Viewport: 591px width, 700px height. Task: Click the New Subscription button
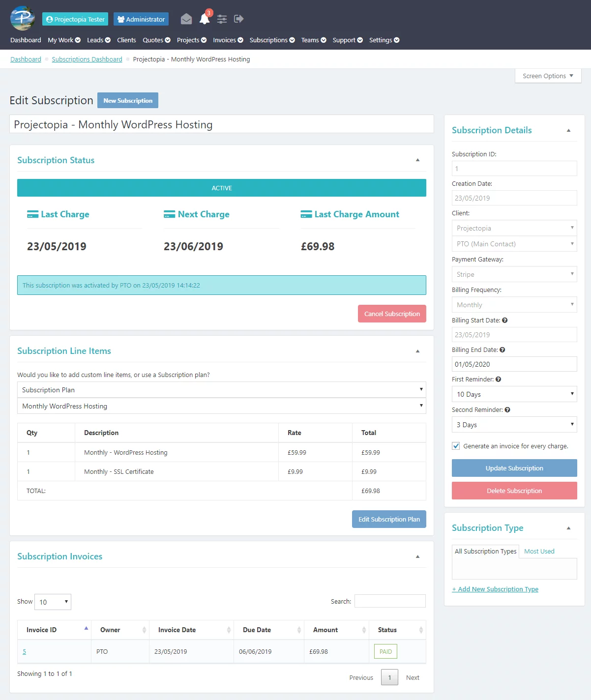[128, 100]
